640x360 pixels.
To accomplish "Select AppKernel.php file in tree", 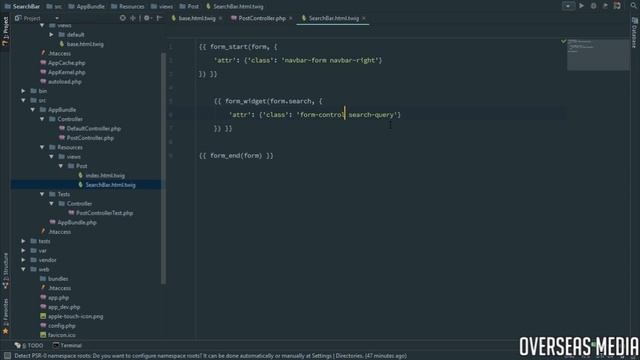I will [63, 72].
